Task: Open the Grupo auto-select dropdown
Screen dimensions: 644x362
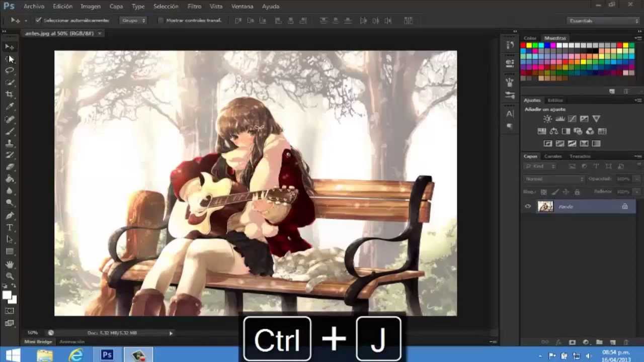Action: 133,21
